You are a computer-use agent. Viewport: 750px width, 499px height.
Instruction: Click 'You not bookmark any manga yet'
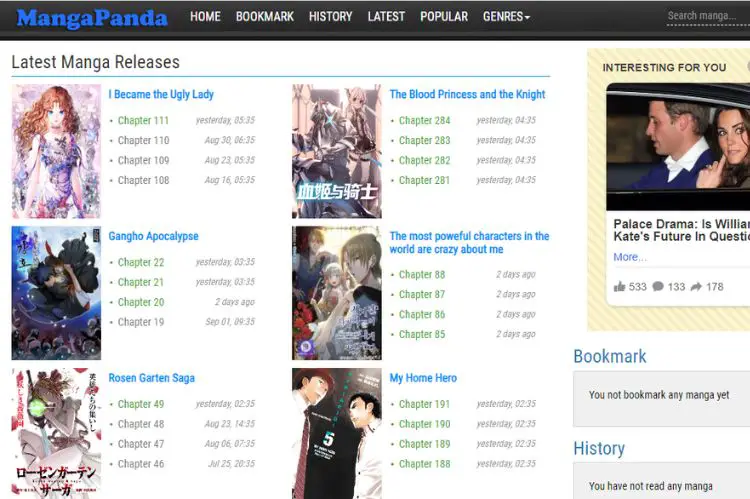point(659,395)
